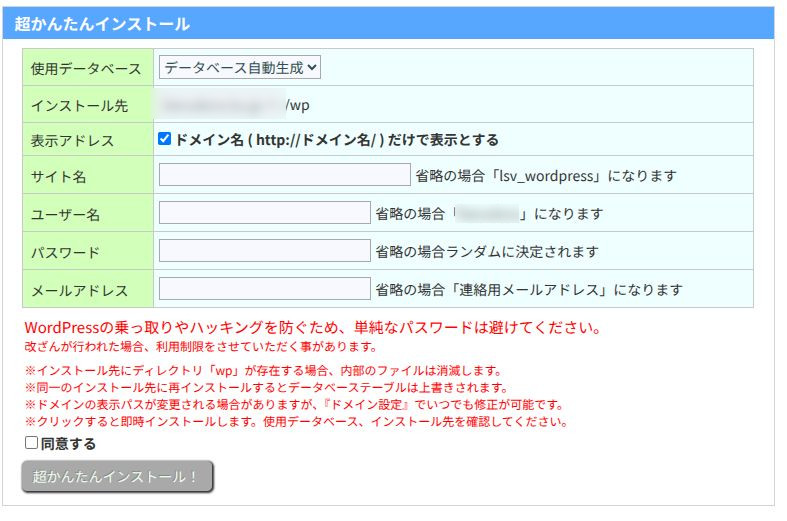Click the 省略の場合ランダムに決定されます hint

point(487,251)
